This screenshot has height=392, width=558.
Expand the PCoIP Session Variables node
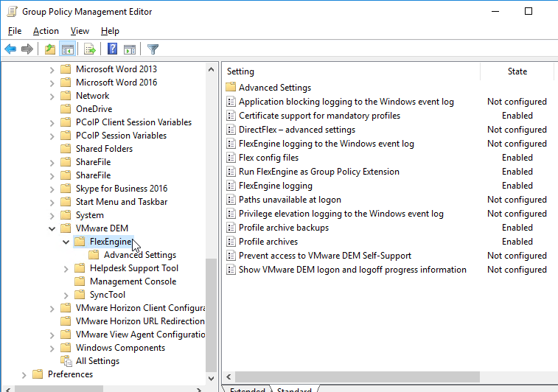pyautogui.click(x=52, y=136)
